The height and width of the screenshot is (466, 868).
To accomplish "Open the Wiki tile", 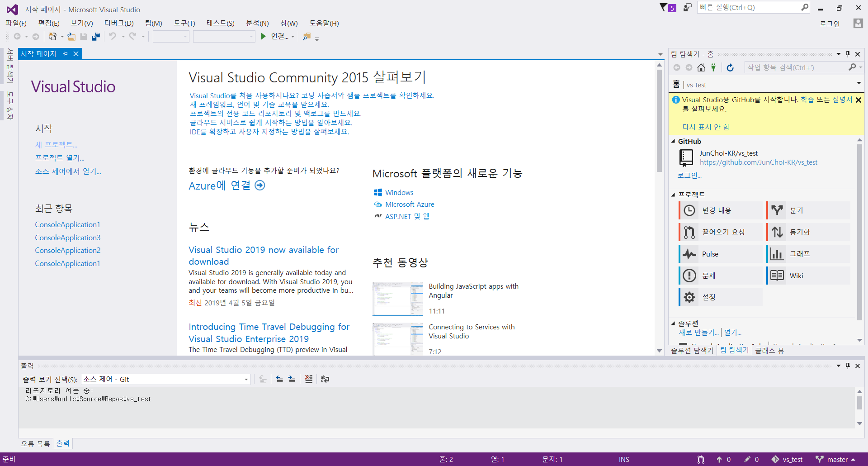I will (x=808, y=276).
